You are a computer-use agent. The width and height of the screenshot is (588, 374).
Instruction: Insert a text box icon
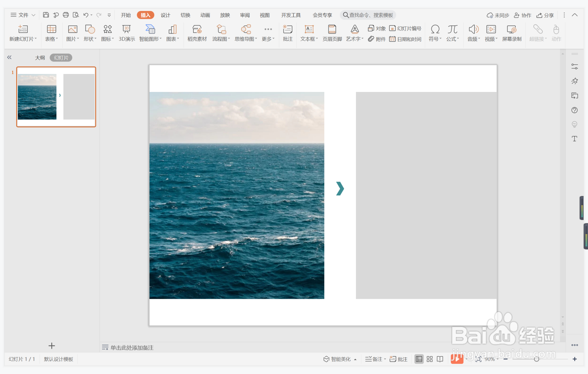pyautogui.click(x=309, y=29)
